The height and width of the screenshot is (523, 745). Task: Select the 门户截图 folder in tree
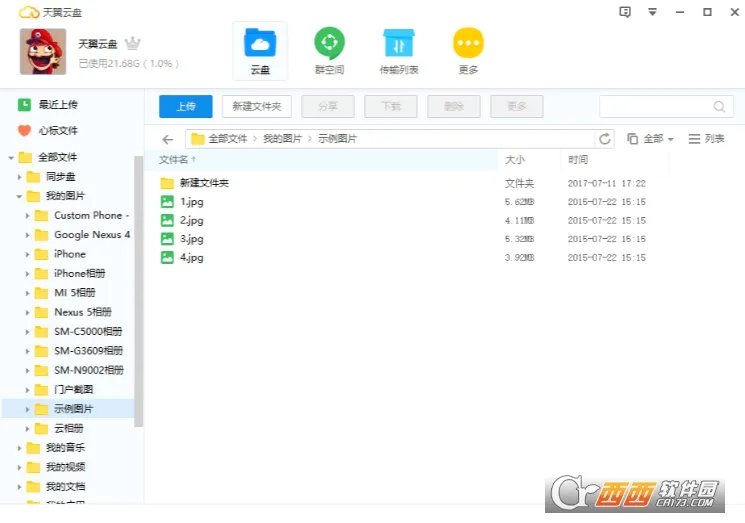coord(73,390)
